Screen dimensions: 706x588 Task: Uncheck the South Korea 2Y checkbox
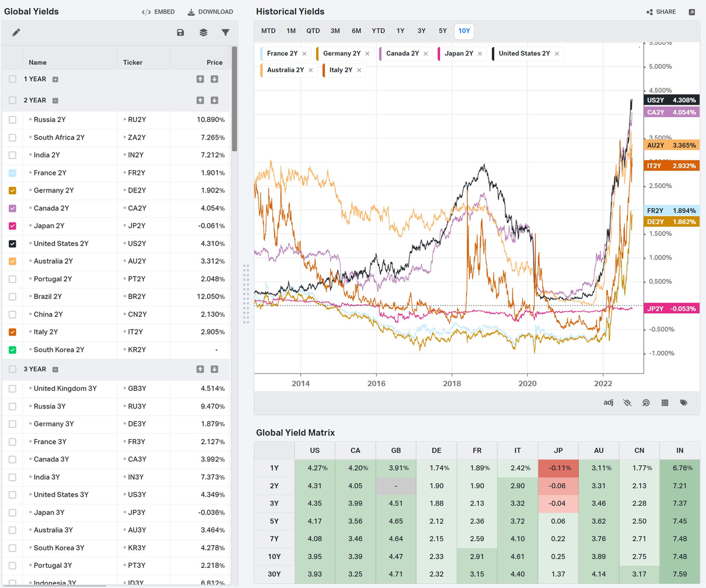(12, 350)
